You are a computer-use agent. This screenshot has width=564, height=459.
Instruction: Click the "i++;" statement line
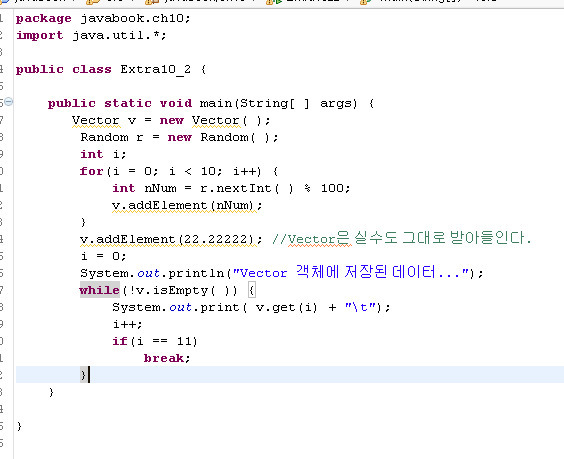click(127, 324)
